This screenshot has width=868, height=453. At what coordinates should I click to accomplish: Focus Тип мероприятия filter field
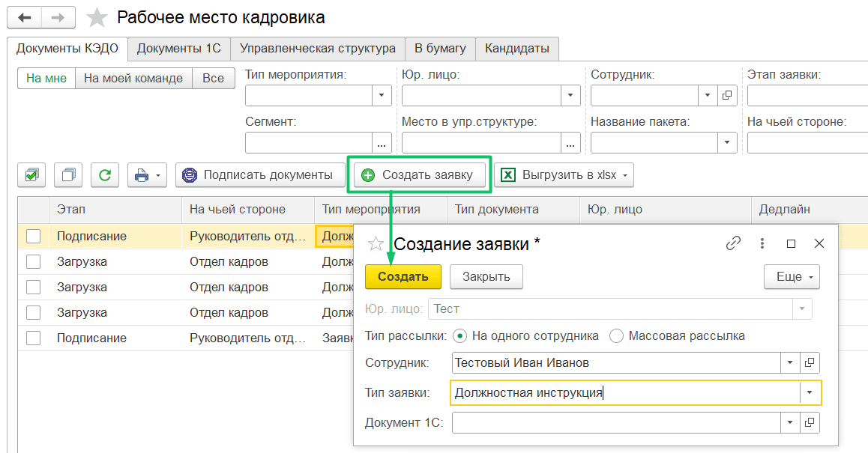309,96
